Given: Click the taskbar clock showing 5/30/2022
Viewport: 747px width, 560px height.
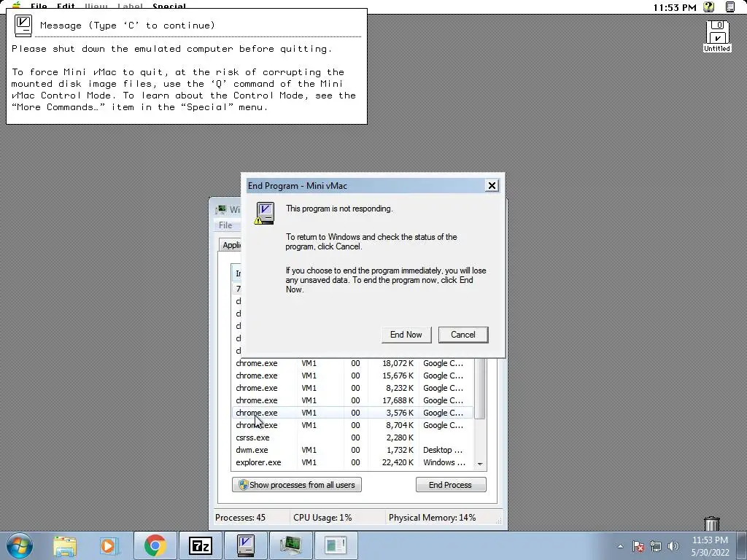Looking at the screenshot, I should [x=710, y=546].
